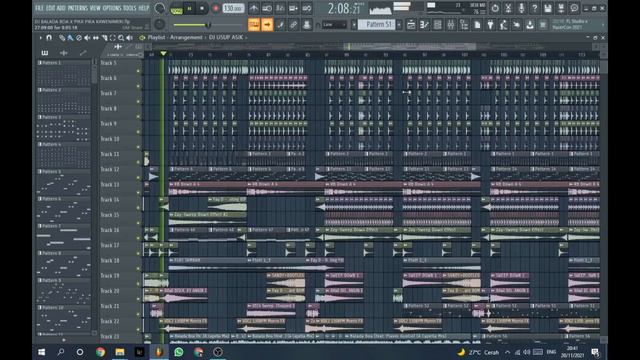Screen dimensions: 640x360
Task: Open the VIEW menu
Action: 95,8
